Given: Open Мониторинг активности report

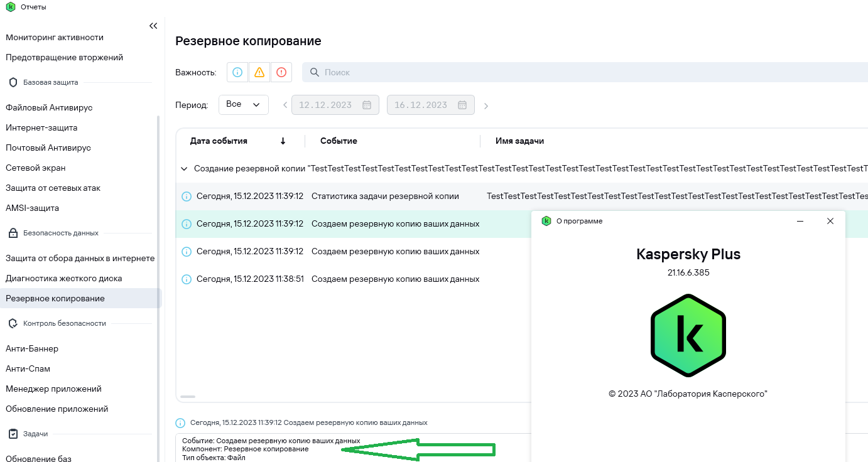Looking at the screenshot, I should click(x=55, y=37).
